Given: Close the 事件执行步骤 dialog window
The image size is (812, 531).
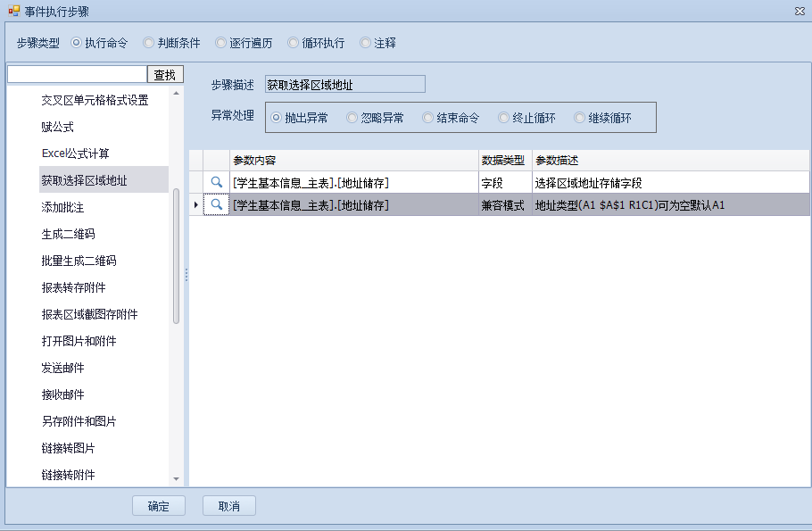Looking at the screenshot, I should pos(798,12).
